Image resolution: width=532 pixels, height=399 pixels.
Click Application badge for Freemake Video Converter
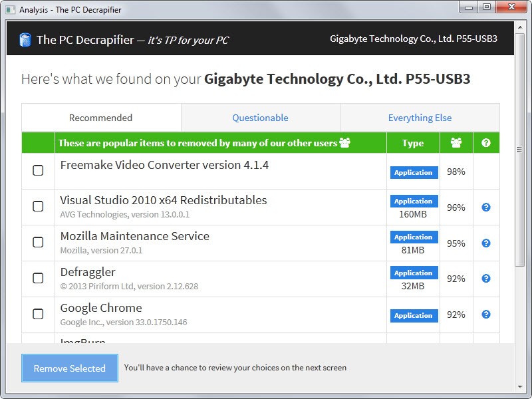pos(414,172)
